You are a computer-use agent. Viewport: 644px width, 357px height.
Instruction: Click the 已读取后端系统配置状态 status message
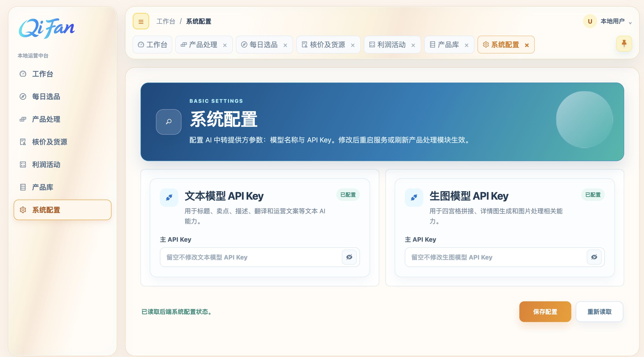[x=177, y=312]
